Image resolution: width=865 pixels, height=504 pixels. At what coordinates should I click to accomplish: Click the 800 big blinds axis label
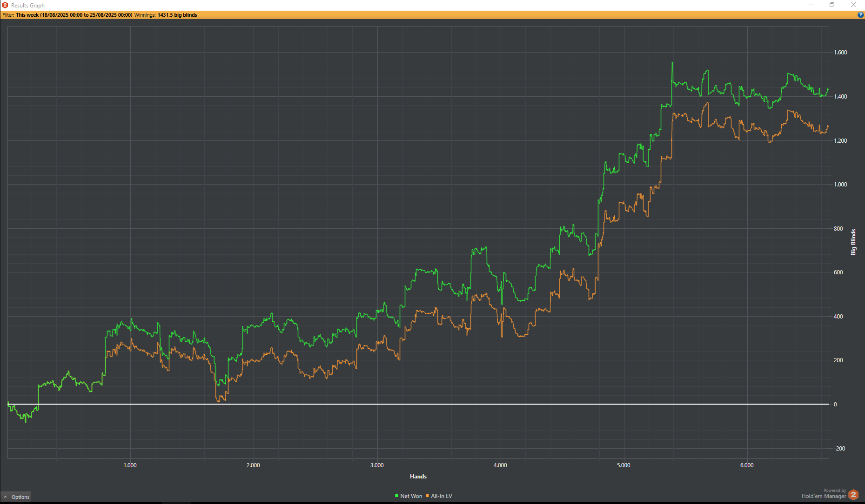(x=838, y=229)
